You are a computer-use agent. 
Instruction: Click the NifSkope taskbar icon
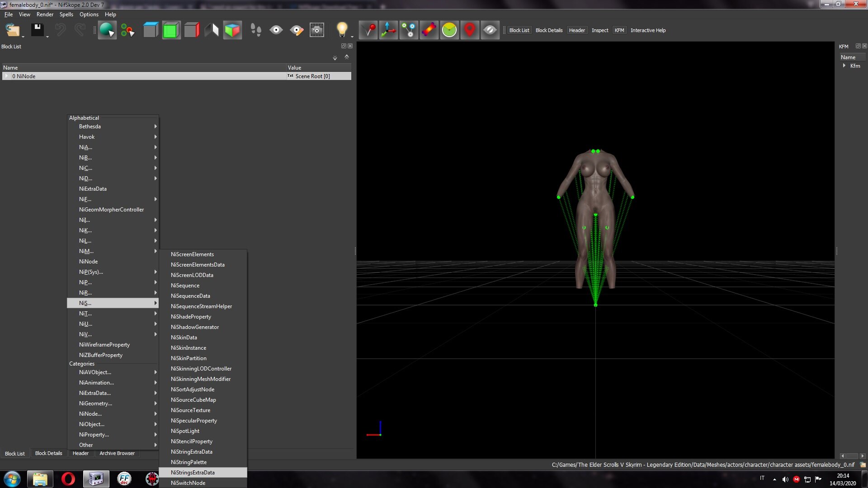(x=96, y=479)
